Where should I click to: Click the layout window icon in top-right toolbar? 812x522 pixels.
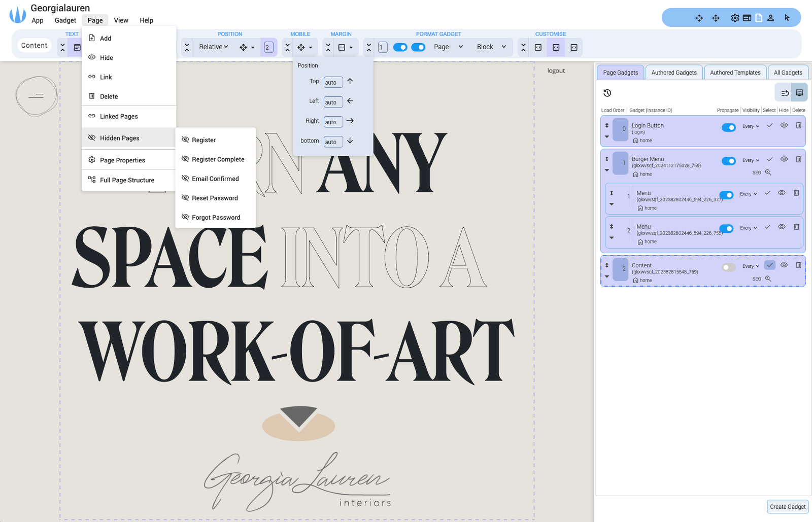(x=747, y=18)
